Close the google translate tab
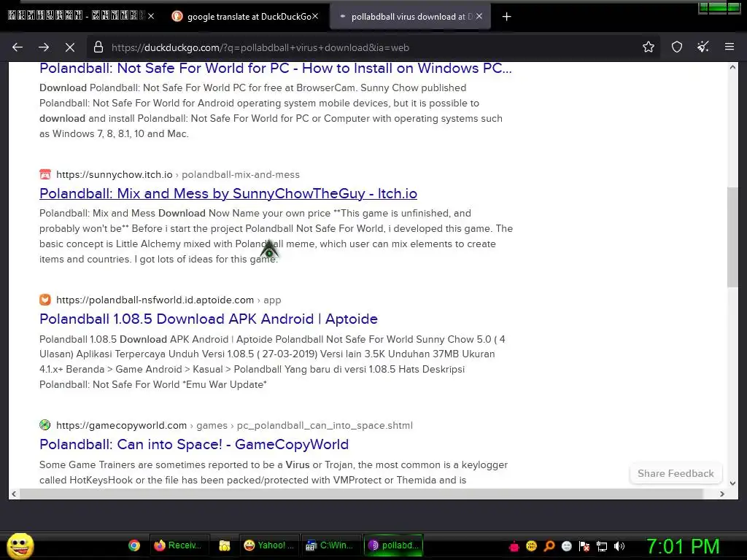This screenshot has height=560, width=747. [x=315, y=16]
